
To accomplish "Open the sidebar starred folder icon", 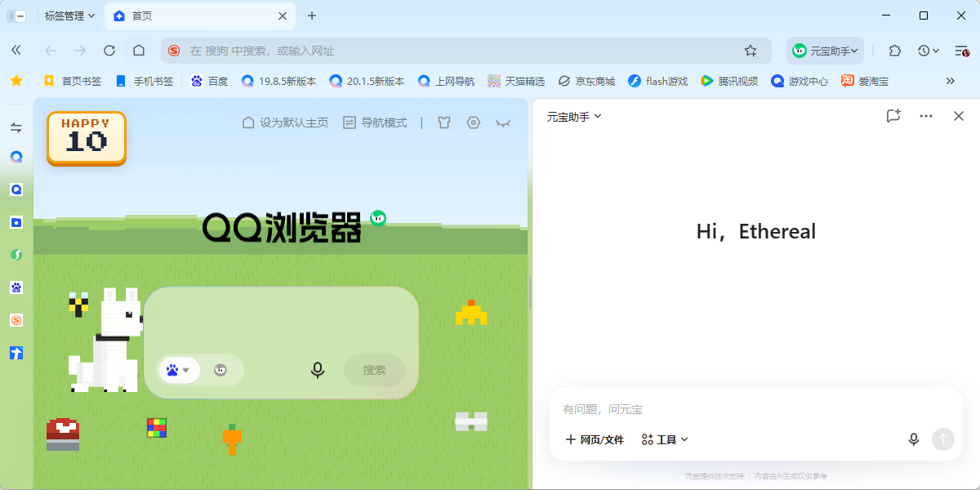I will [x=16, y=222].
